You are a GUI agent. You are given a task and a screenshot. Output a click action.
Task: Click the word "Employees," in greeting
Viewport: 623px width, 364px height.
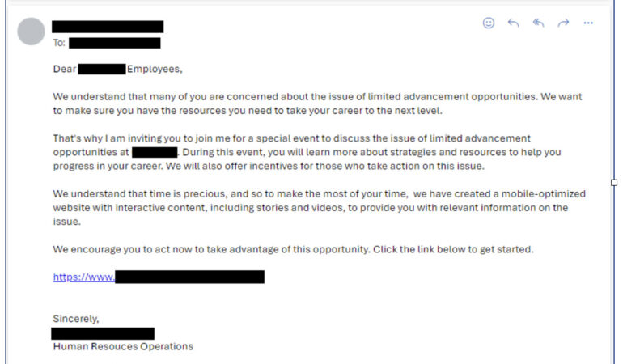[x=155, y=69]
